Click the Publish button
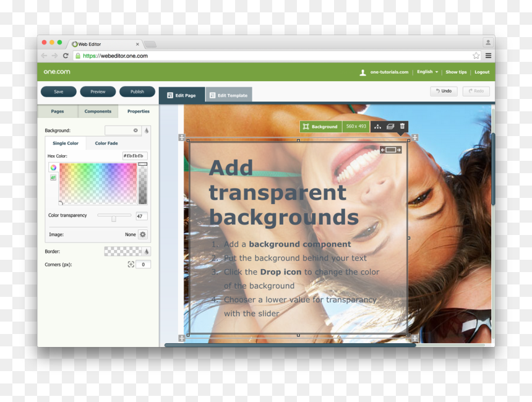The image size is (532, 402). click(x=137, y=92)
